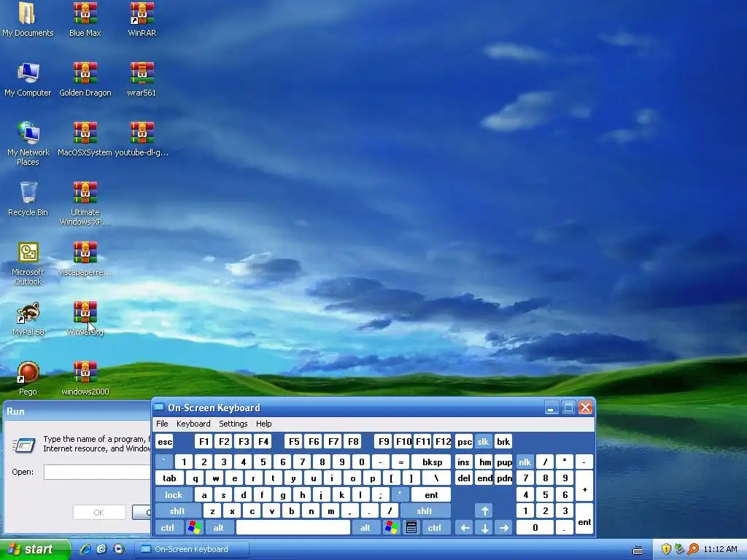The width and height of the screenshot is (747, 560).
Task: Click the esc key
Action: pyautogui.click(x=165, y=441)
